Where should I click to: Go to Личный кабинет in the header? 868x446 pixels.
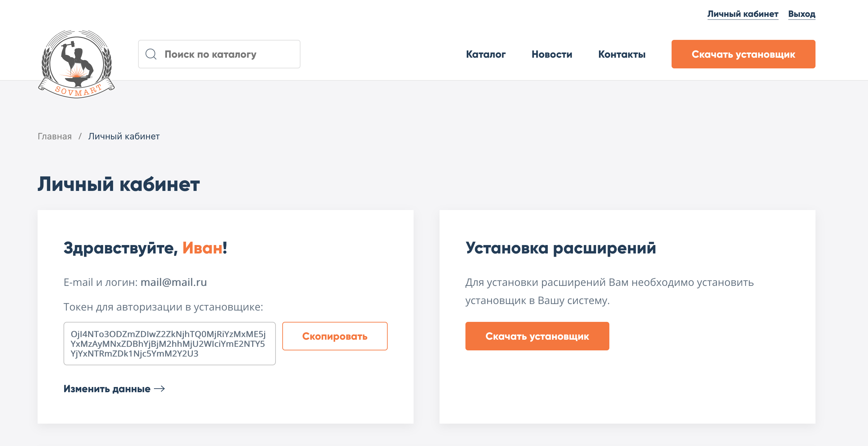(x=743, y=14)
